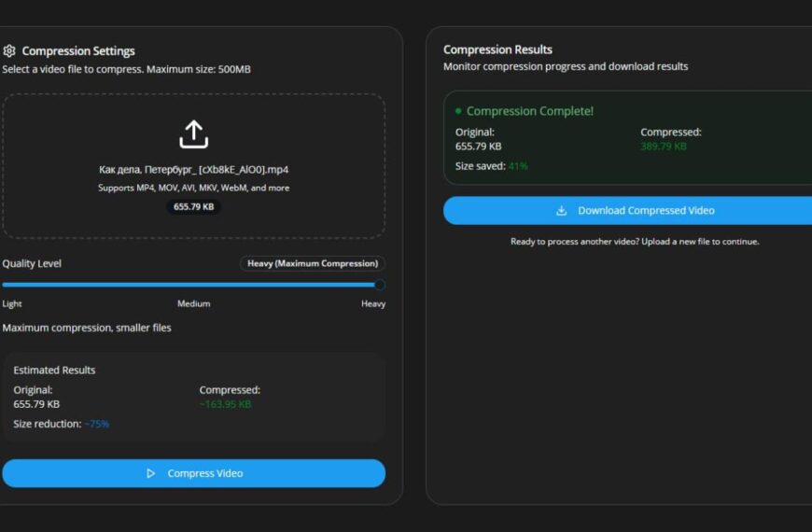Click the Compression Settings heading
This screenshot has width=812, height=532.
click(78, 51)
